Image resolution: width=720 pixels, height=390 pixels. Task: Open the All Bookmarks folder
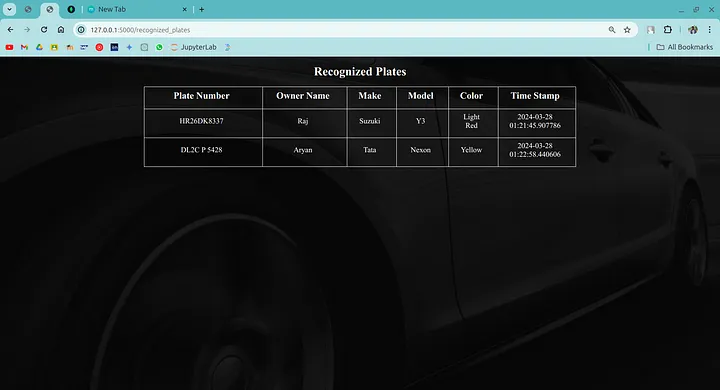coord(684,47)
